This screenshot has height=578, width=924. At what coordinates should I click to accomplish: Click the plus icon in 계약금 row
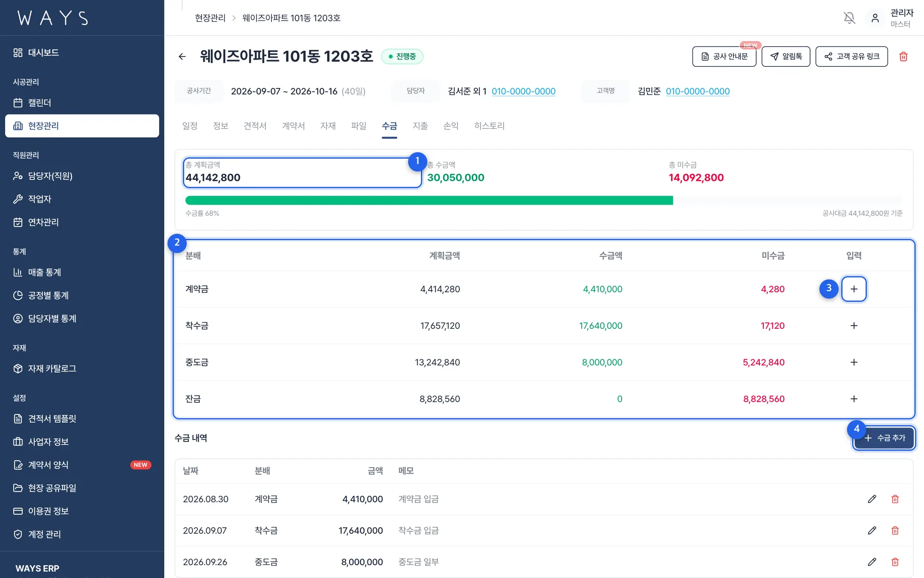(854, 289)
